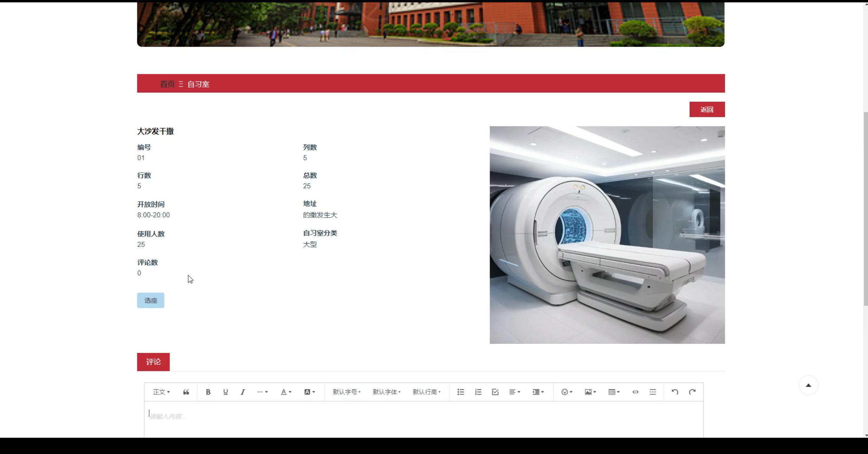Insert a blockquote with the quote icon

click(186, 392)
